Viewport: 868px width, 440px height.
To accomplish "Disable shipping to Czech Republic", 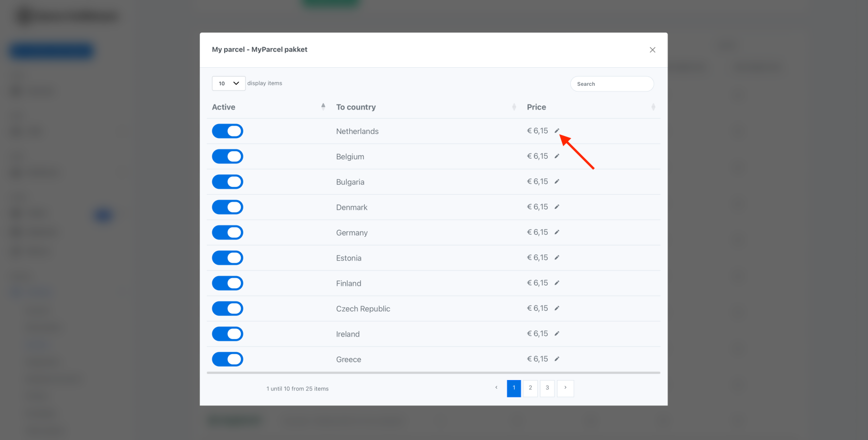I will pos(227,309).
